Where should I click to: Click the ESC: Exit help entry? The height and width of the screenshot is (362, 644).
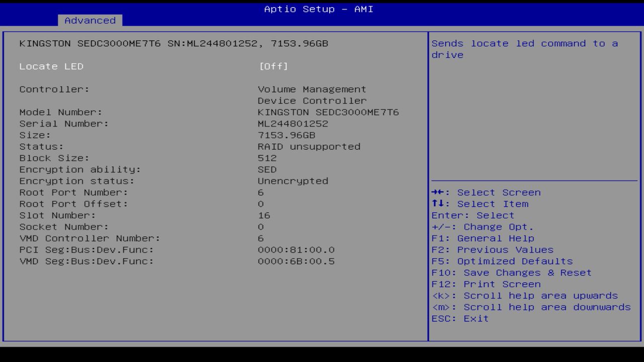pyautogui.click(x=459, y=318)
